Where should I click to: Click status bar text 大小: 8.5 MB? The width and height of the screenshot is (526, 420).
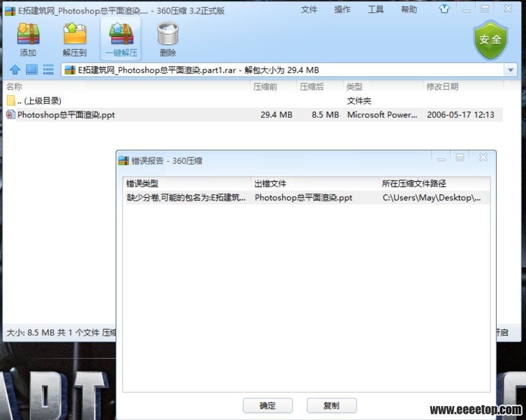pyautogui.click(x=30, y=333)
